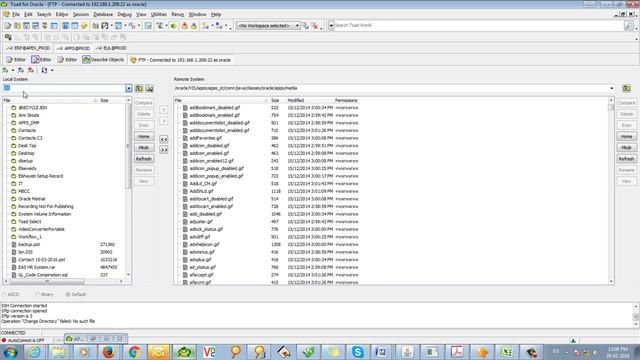Image resolution: width=640 pixels, height=360 pixels.
Task: Open the Utilities menu
Action: [159, 14]
